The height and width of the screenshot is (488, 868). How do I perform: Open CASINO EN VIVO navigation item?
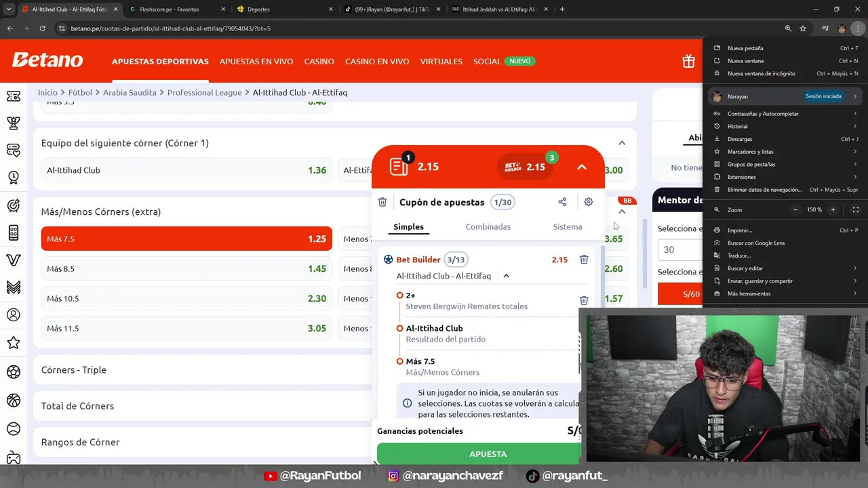pos(377,61)
